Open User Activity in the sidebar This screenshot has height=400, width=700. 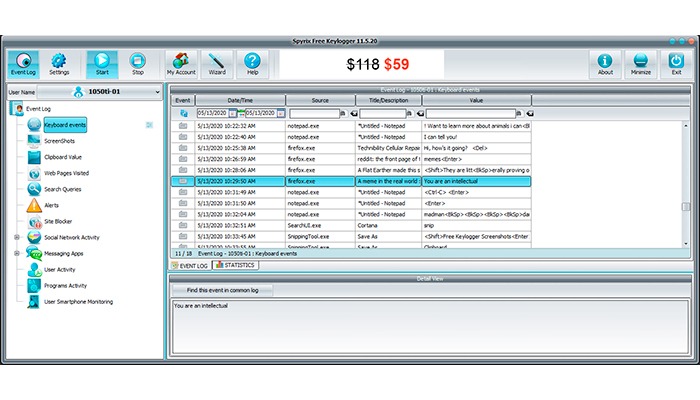click(59, 270)
